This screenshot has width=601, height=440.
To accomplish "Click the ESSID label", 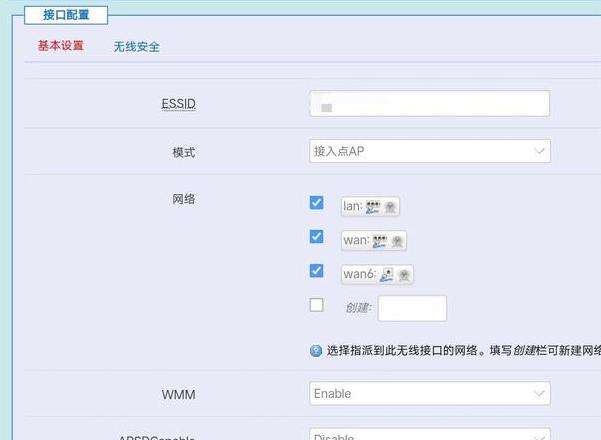I will pos(179,104).
